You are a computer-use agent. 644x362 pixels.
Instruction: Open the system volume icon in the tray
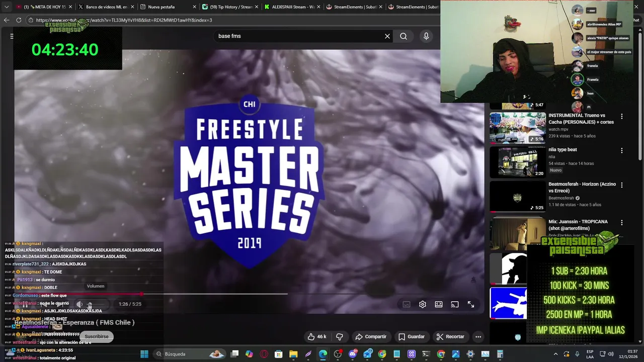pyautogui.click(x=611, y=354)
